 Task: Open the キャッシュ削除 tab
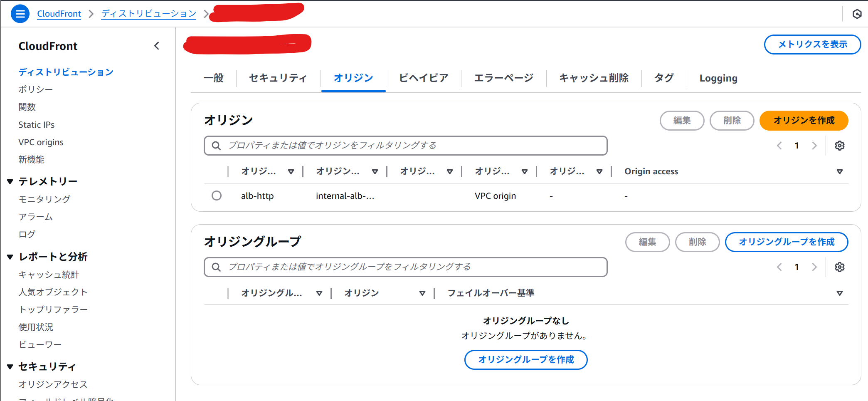[x=594, y=78]
